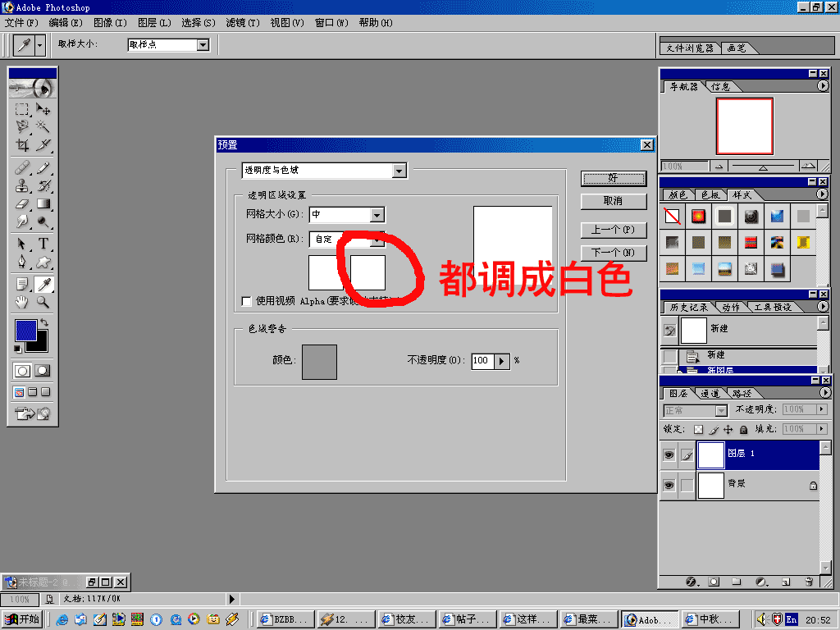This screenshot has height=630, width=840.
Task: Select the Type tool
Action: pyautogui.click(x=43, y=244)
